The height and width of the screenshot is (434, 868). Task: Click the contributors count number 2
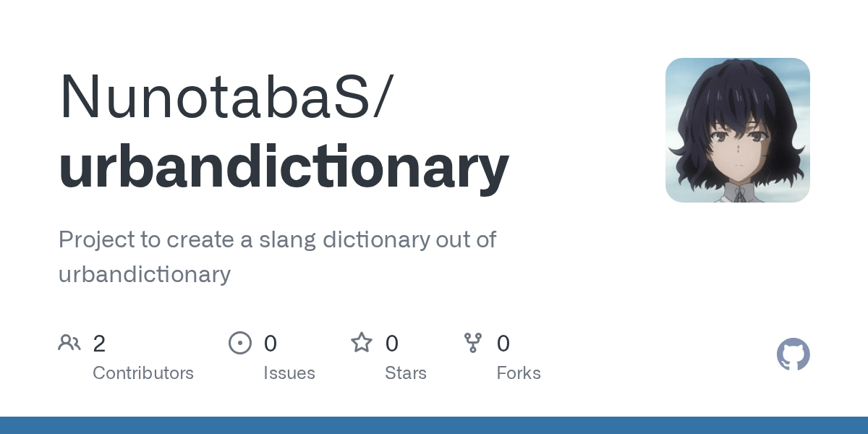pyautogui.click(x=99, y=344)
